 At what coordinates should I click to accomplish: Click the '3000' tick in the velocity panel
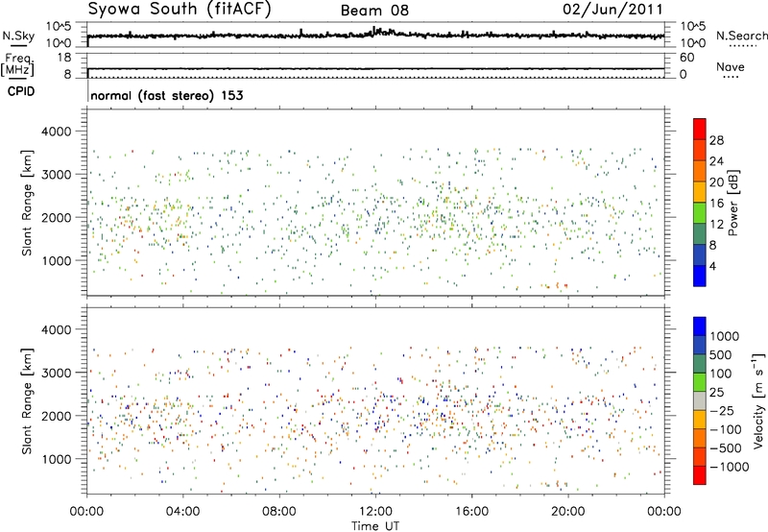(57, 373)
